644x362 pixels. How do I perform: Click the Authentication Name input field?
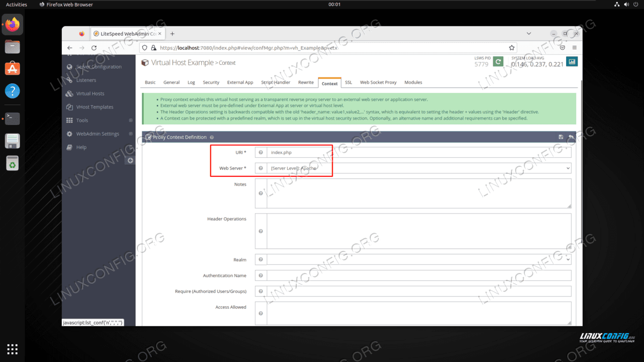pyautogui.click(x=419, y=276)
